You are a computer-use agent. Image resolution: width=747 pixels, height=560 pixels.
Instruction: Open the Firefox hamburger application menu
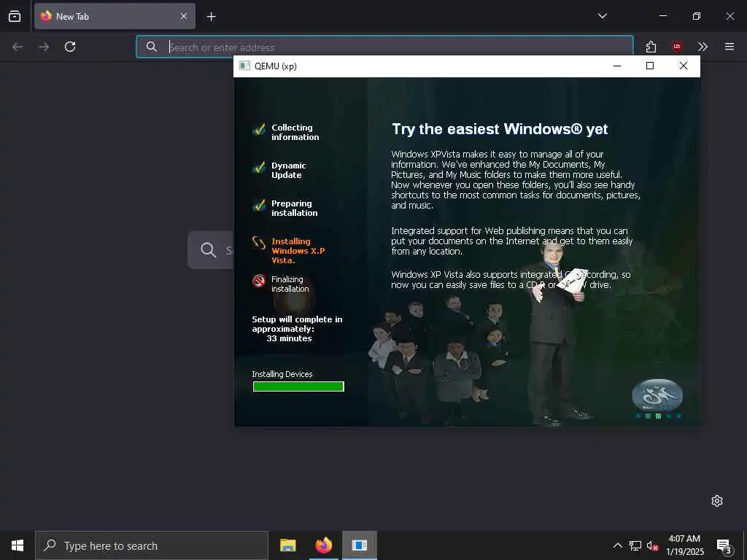(x=729, y=47)
